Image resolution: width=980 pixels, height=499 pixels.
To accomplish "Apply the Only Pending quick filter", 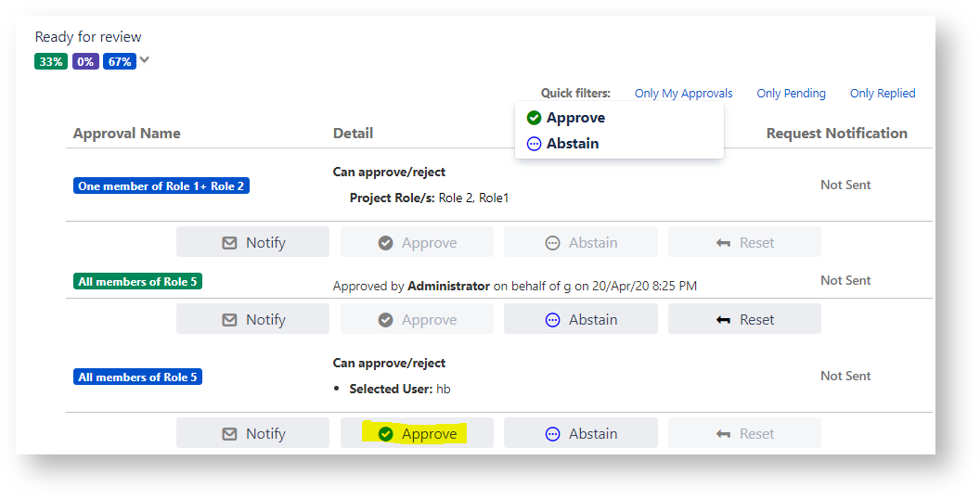I will (x=791, y=94).
